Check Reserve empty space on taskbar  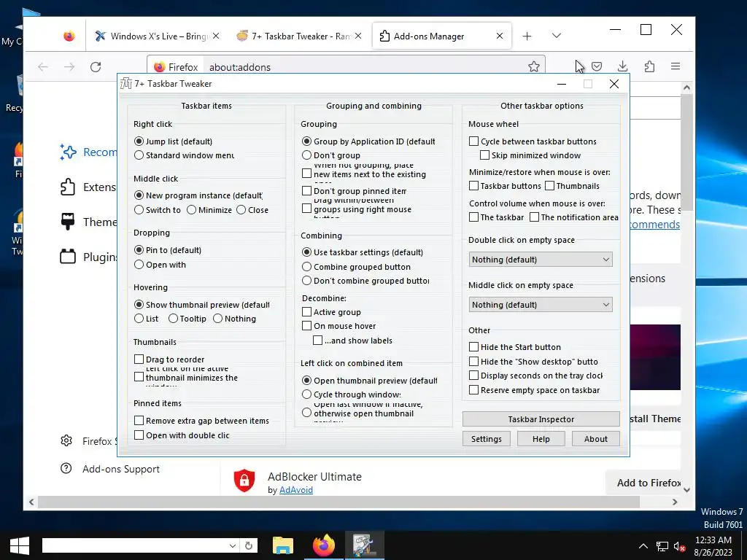coord(473,390)
